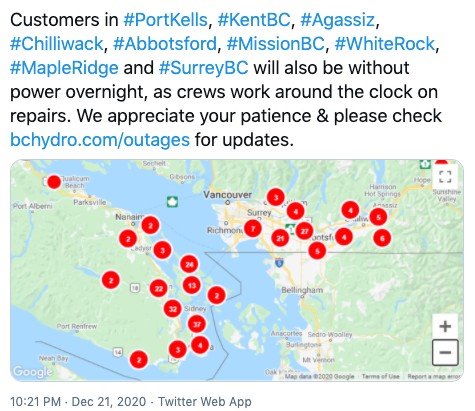Image resolution: width=475 pixels, height=411 pixels.
Task: Select the outage marker labeled 13
Action: point(192,285)
